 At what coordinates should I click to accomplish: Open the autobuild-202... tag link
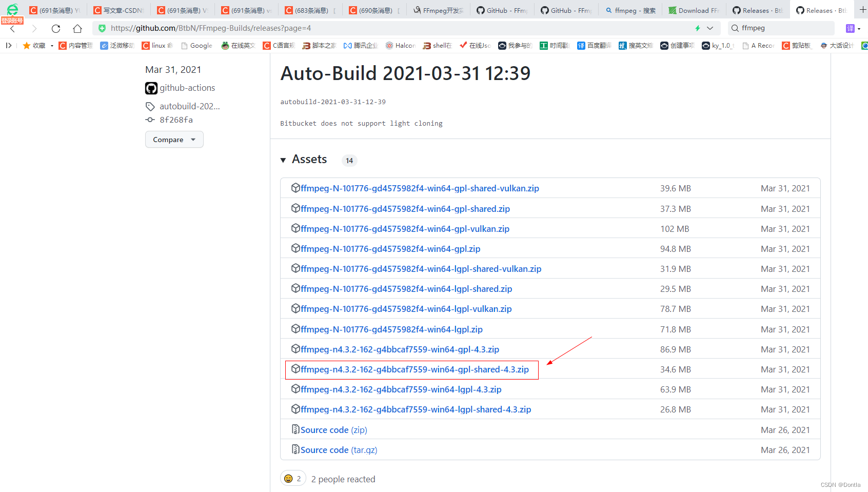point(190,106)
